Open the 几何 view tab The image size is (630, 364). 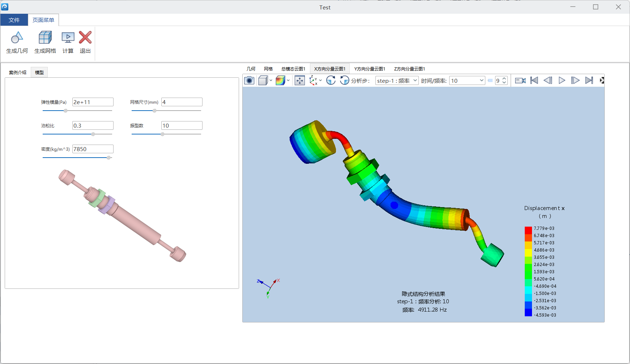click(x=251, y=69)
